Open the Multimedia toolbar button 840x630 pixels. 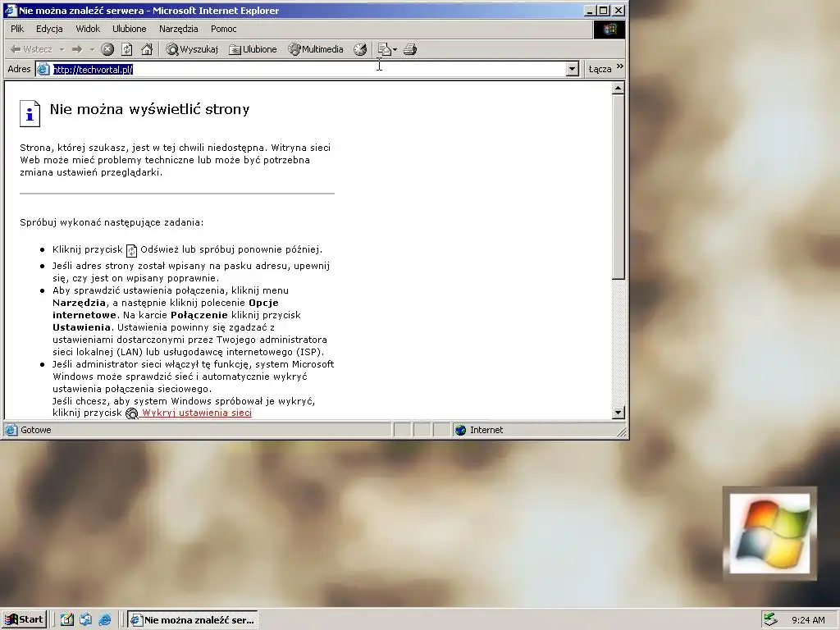(x=316, y=49)
